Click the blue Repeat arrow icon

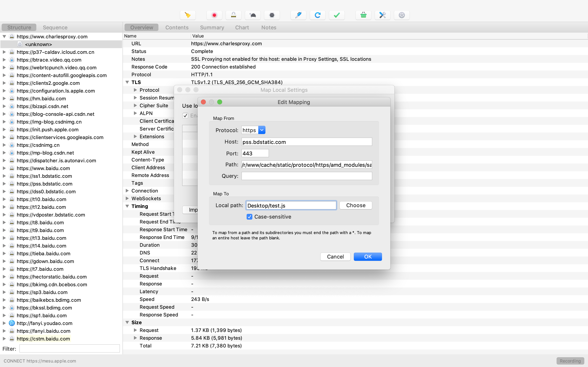(x=317, y=15)
